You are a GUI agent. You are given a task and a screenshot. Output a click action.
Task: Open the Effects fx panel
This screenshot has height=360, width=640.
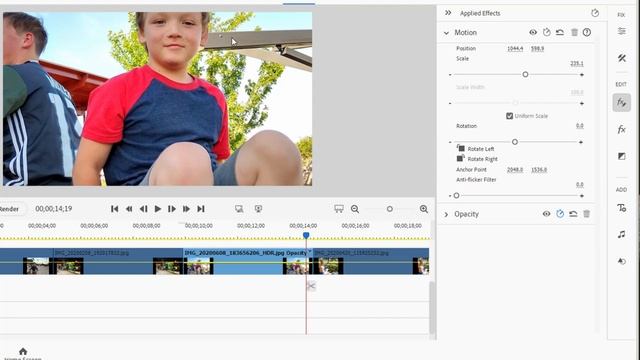[622, 130]
